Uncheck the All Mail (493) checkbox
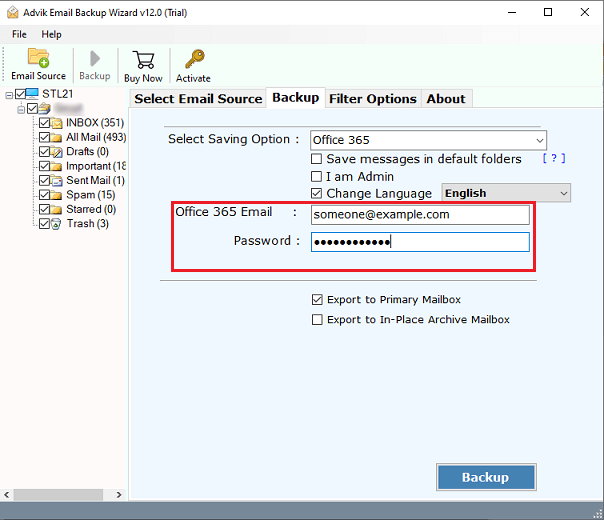 tap(44, 137)
